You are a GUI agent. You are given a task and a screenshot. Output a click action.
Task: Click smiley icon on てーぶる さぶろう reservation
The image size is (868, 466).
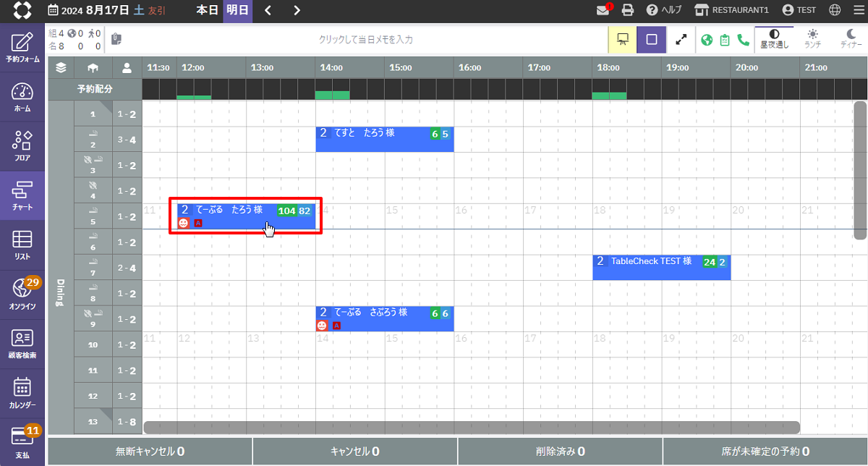pos(323,326)
